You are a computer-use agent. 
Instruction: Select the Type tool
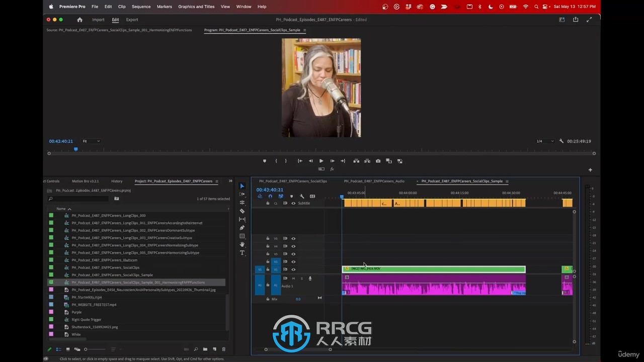[242, 253]
